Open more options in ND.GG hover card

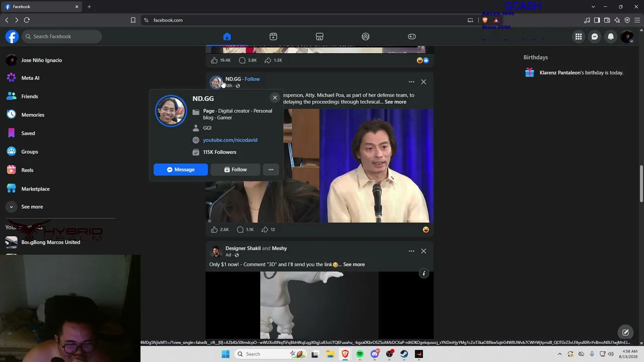271,169
